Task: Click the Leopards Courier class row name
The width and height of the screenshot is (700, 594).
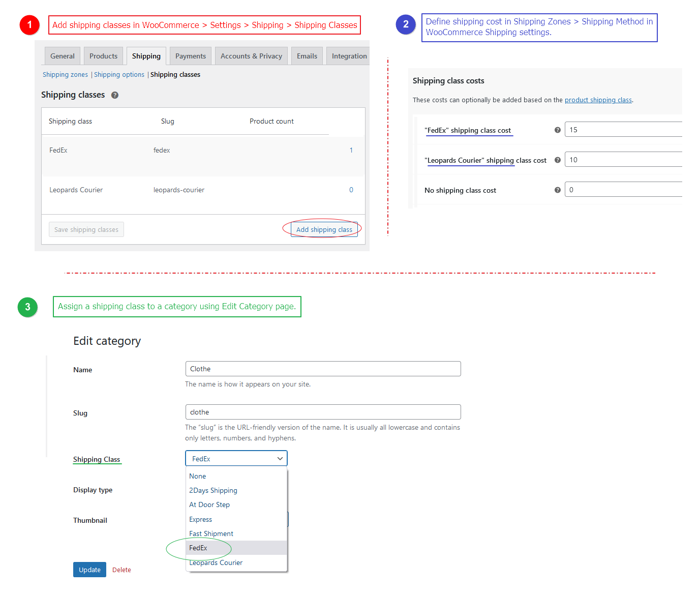Action: click(x=76, y=190)
